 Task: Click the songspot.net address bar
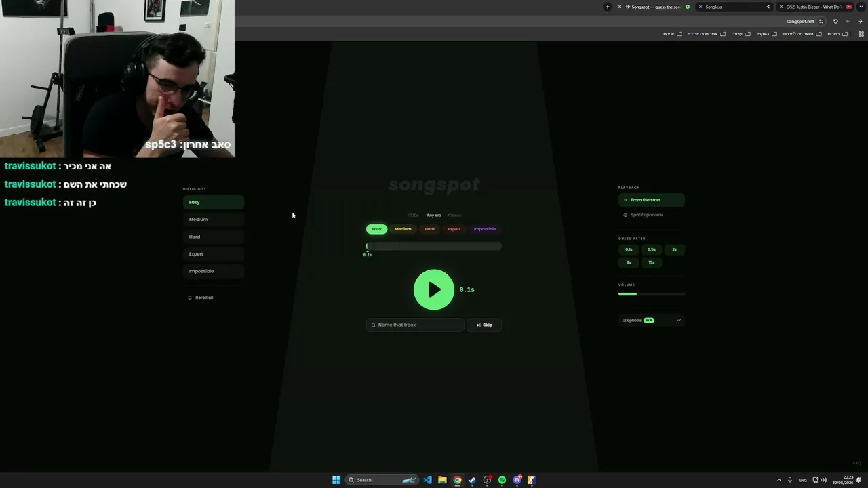[x=529, y=21]
